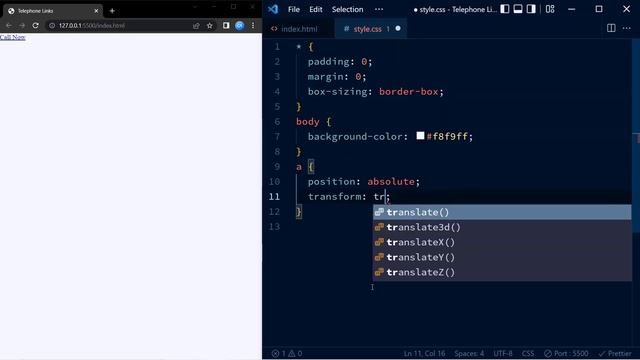
Task: Click the HTML file icon on index.html tab
Action: 274,29
